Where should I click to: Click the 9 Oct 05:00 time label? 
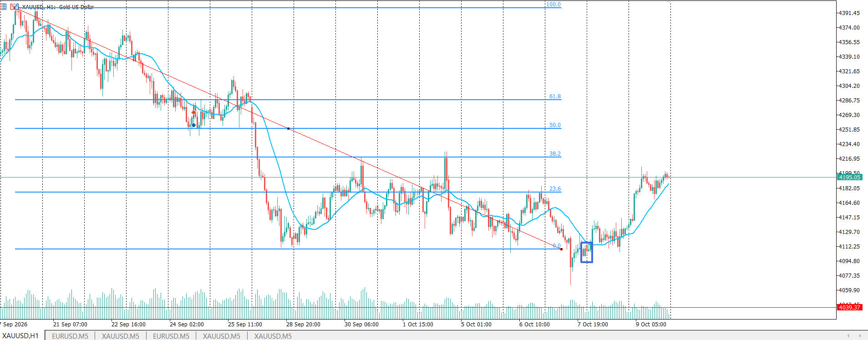(651, 325)
